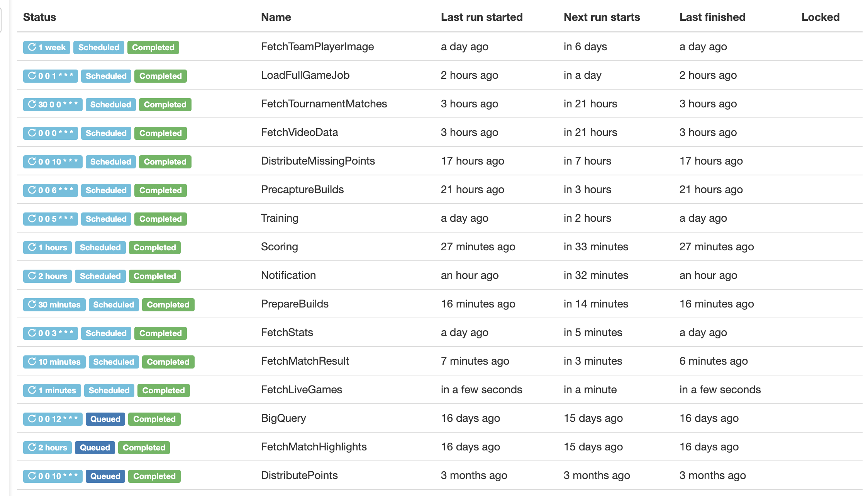
Task: Sort by the Name column header
Action: pos(276,17)
